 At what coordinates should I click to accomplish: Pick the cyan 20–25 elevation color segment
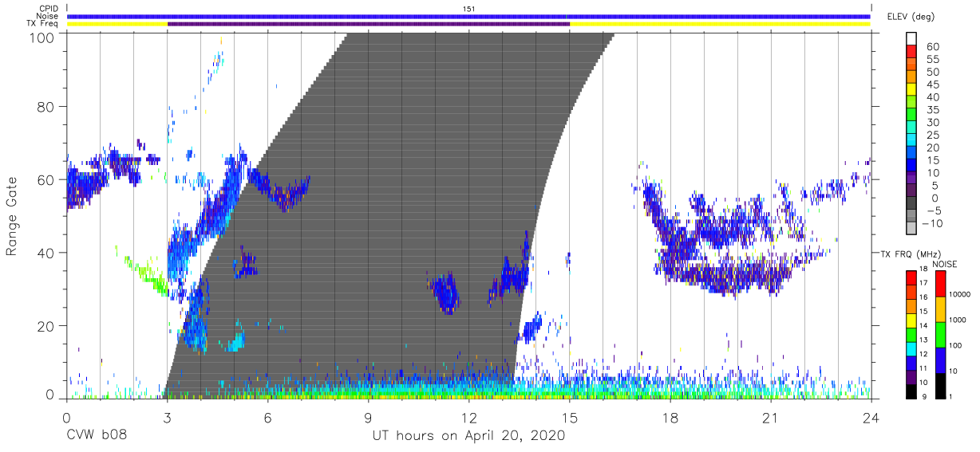[x=911, y=141]
